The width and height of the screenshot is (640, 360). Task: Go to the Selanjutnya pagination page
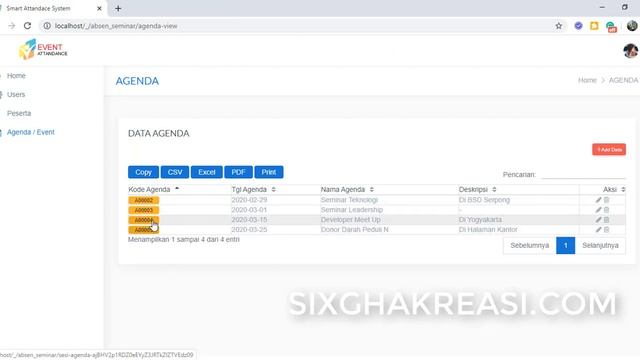click(x=600, y=245)
